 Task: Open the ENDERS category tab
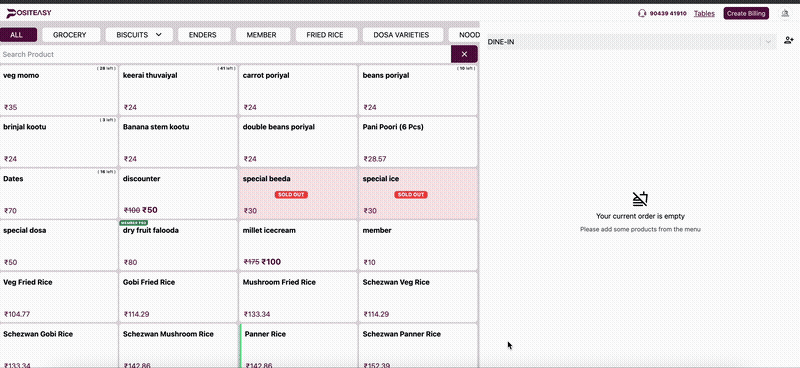(203, 35)
